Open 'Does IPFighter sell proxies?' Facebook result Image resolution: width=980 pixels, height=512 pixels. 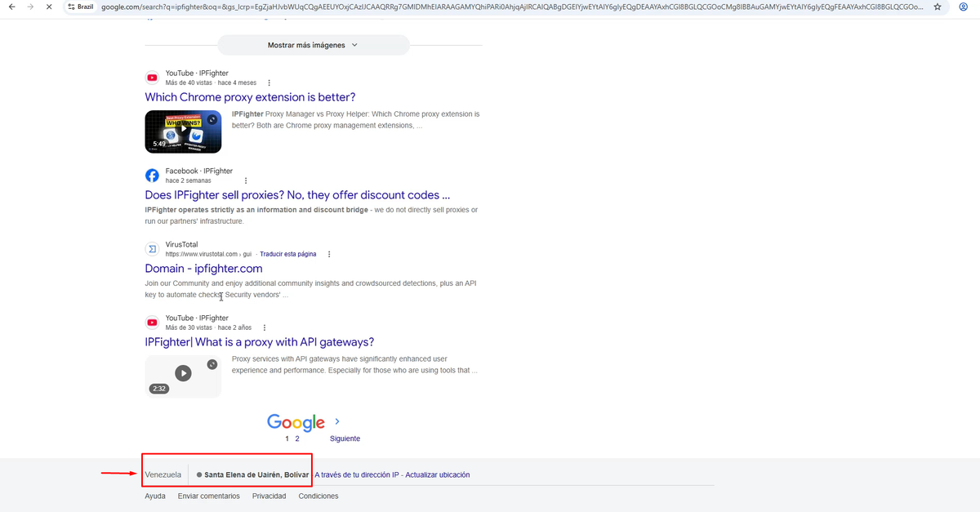[x=297, y=195]
